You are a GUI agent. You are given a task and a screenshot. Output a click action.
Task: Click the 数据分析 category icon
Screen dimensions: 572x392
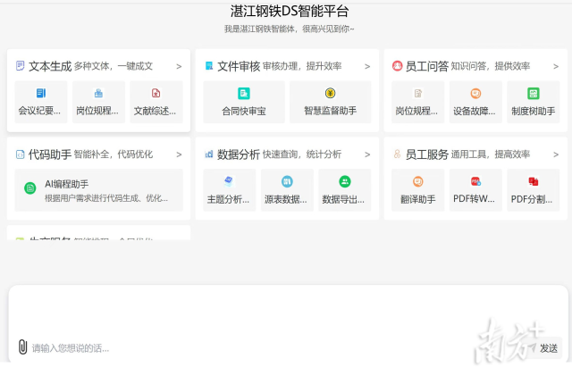click(209, 154)
